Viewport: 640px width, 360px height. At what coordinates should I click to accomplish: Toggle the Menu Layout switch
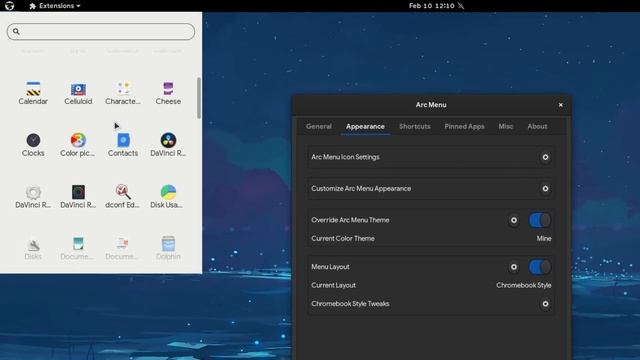point(540,267)
